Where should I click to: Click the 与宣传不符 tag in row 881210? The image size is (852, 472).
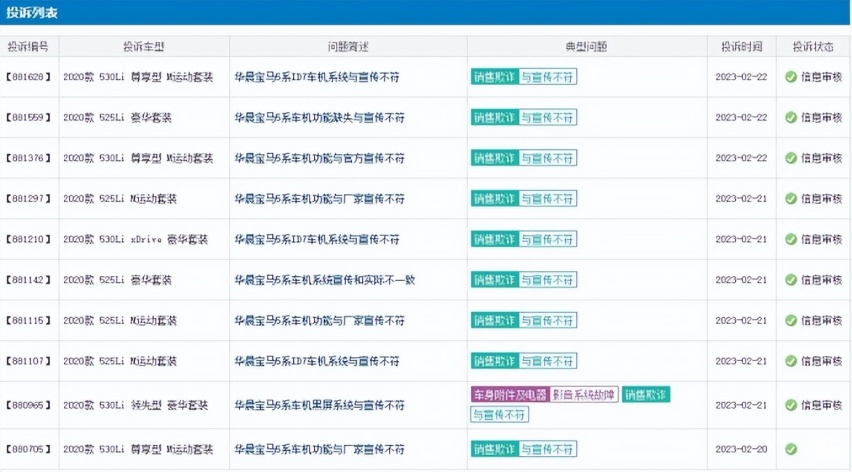[547, 240]
